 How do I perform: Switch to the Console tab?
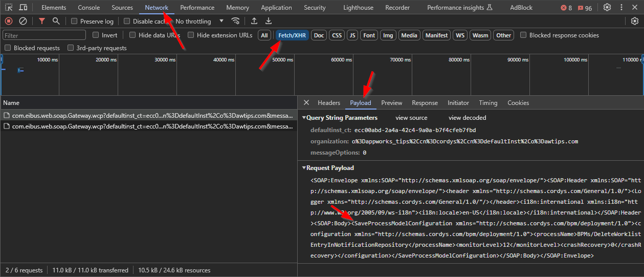89,8
